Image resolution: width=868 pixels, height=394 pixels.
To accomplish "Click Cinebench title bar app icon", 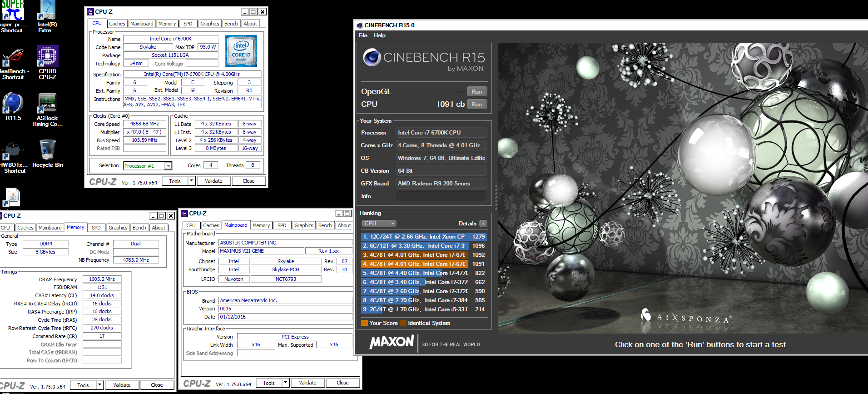I will 359,25.
